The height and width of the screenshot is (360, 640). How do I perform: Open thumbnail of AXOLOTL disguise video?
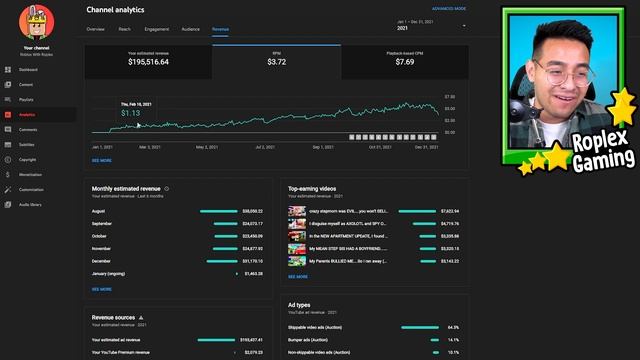(x=297, y=224)
